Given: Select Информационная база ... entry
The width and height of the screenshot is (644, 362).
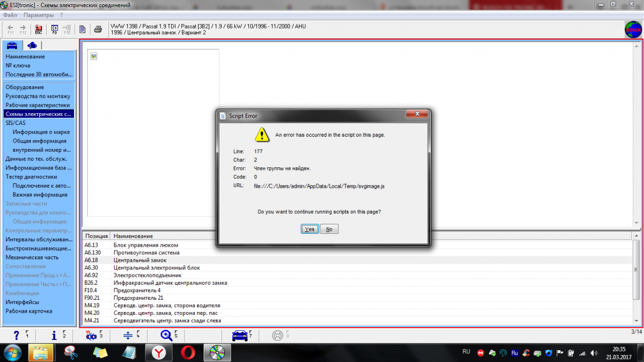Looking at the screenshot, I should (39, 167).
